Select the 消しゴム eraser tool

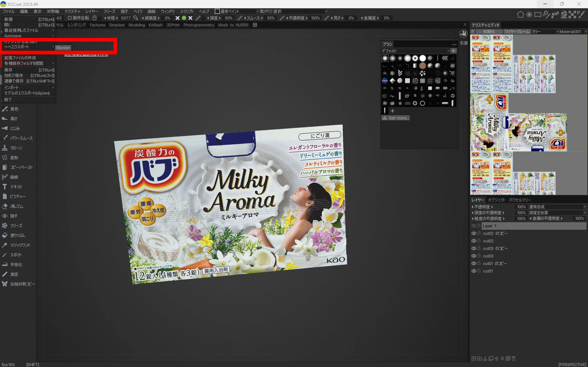[17, 206]
